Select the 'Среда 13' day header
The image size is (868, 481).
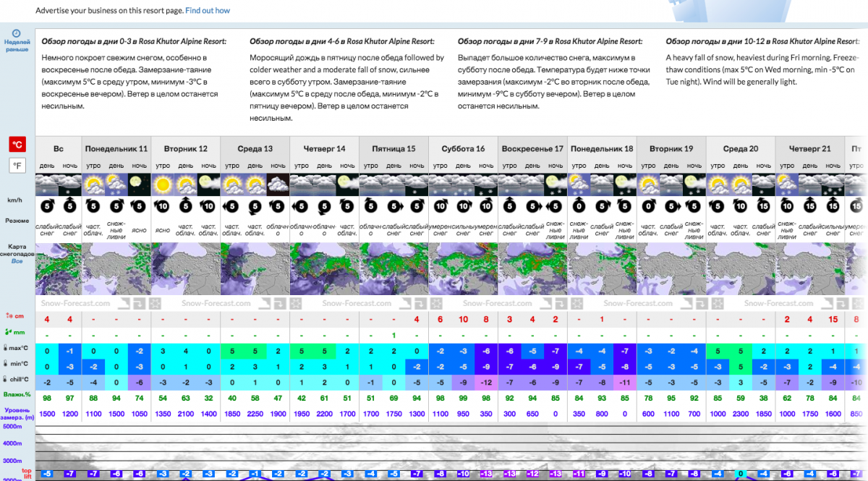(255, 149)
